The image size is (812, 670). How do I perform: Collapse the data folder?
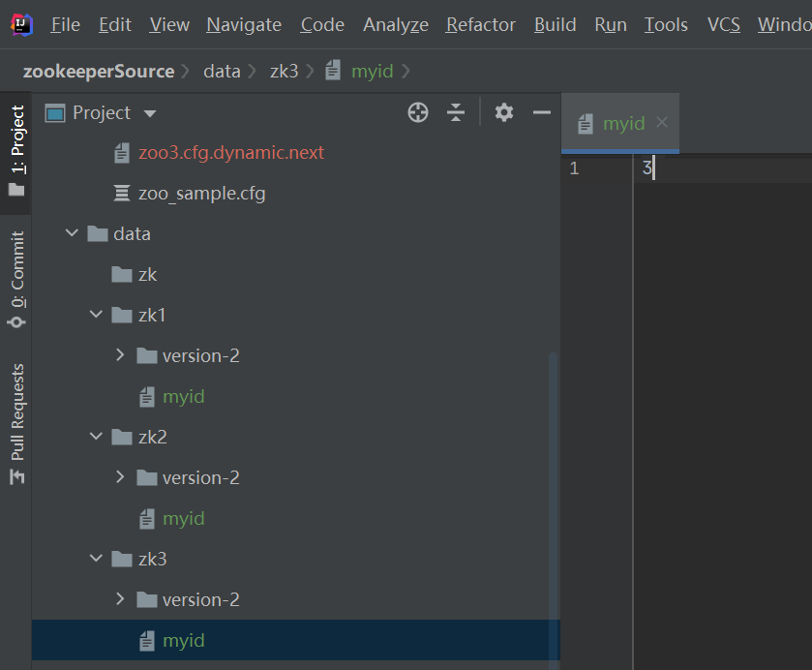72,233
